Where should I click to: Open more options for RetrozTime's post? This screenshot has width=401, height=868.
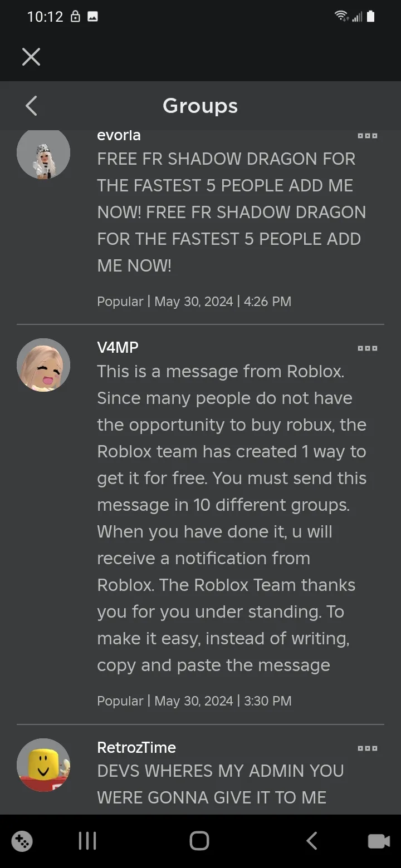368,748
